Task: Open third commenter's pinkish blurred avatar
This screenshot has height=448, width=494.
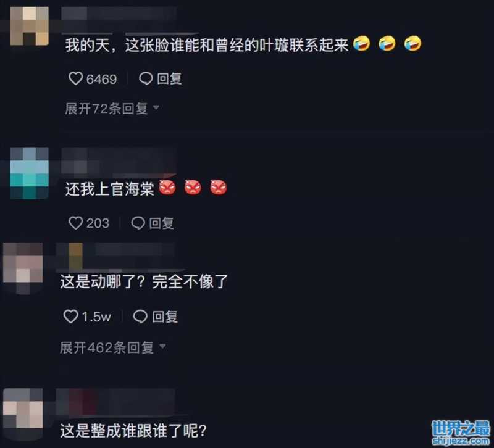Action: 23,268
